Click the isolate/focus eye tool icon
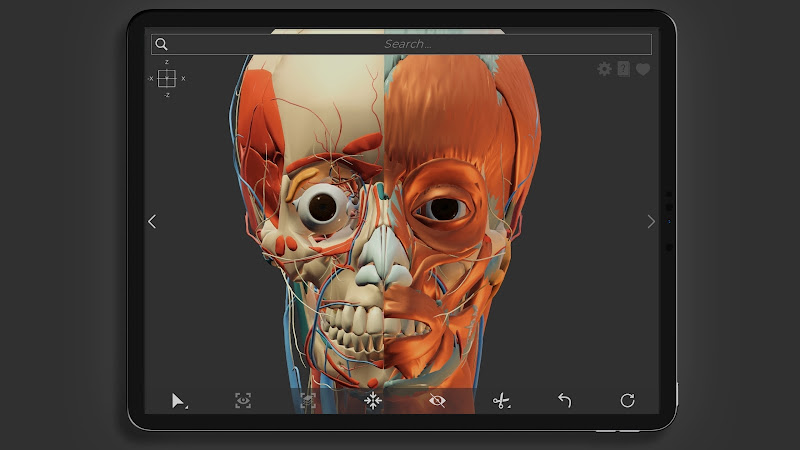 (x=242, y=401)
